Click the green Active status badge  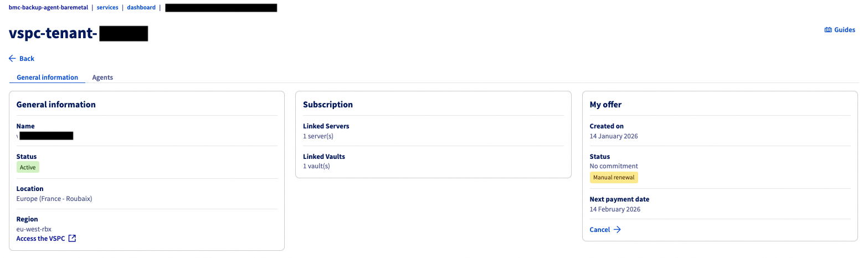click(28, 167)
